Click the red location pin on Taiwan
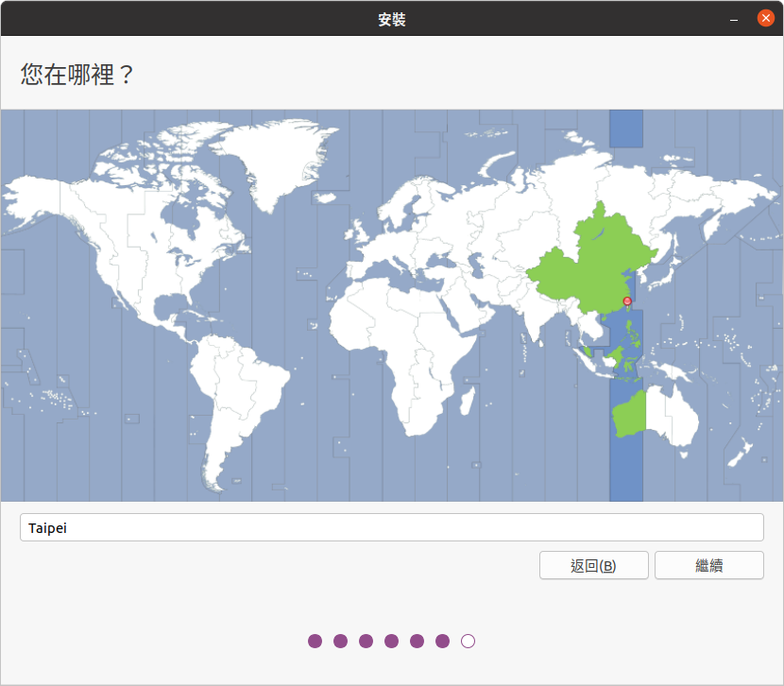Viewport: 784px width, 686px height. click(627, 301)
